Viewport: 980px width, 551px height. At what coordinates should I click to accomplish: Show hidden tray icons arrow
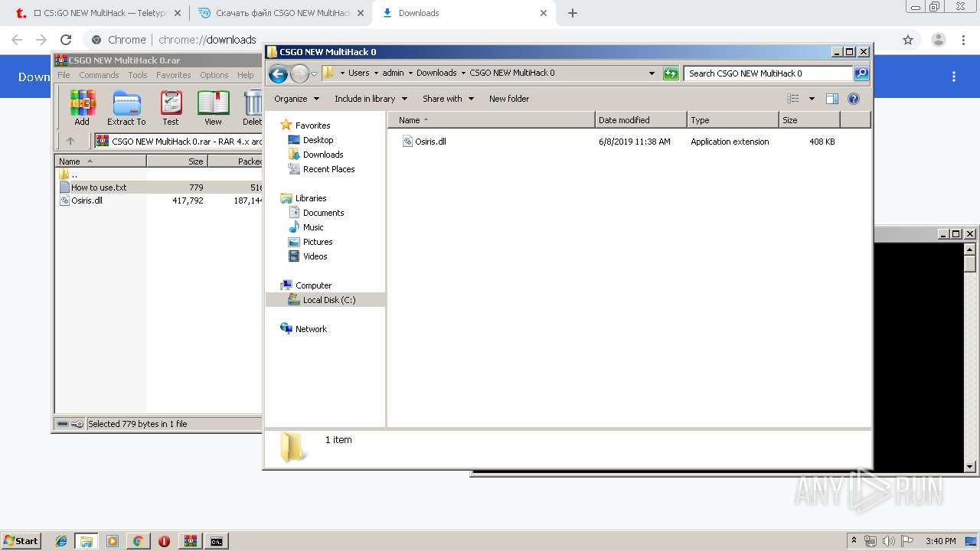pyautogui.click(x=854, y=541)
